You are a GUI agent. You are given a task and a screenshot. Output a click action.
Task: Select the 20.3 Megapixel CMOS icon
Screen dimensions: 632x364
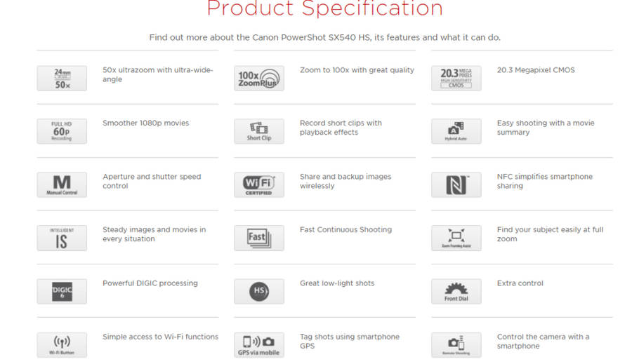point(456,78)
